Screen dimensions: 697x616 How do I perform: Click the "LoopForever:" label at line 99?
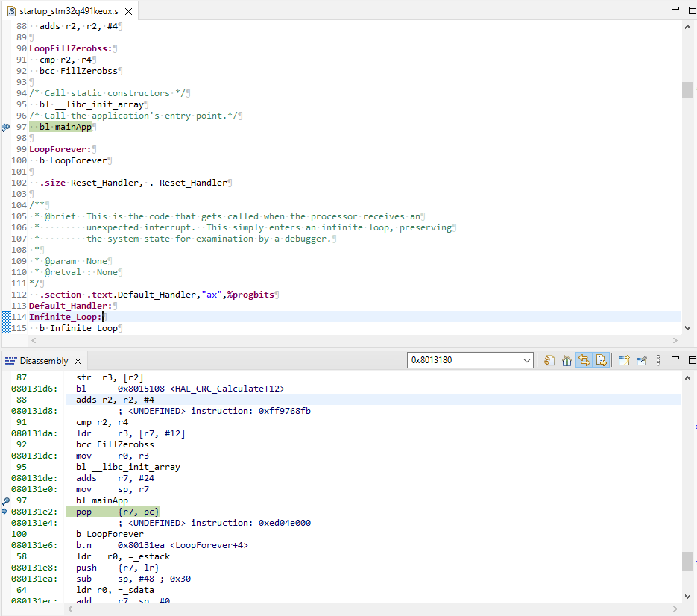60,149
